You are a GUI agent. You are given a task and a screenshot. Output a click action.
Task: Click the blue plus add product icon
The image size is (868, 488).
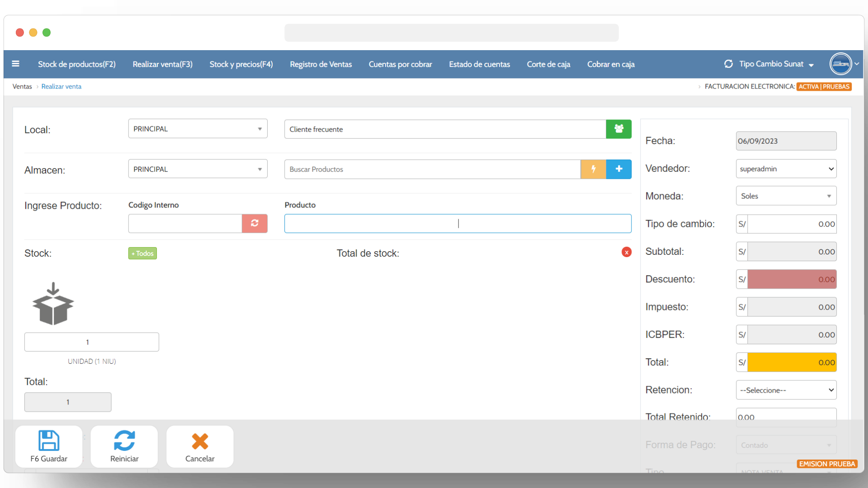pyautogui.click(x=618, y=169)
